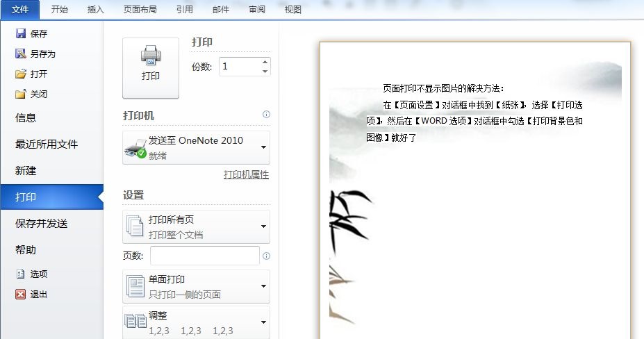Image resolution: width=644 pixels, height=339 pixels.
Task: Click the Close (关闭) folder icon
Action: pos(21,94)
